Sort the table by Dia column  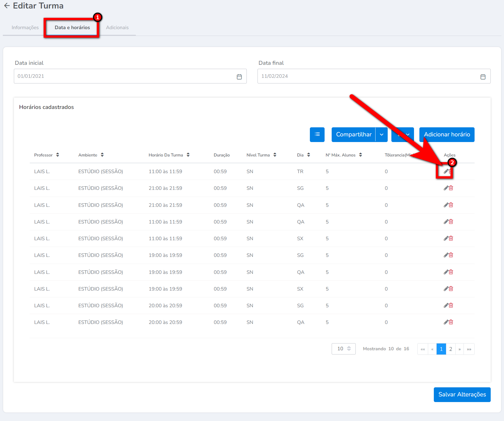click(308, 155)
